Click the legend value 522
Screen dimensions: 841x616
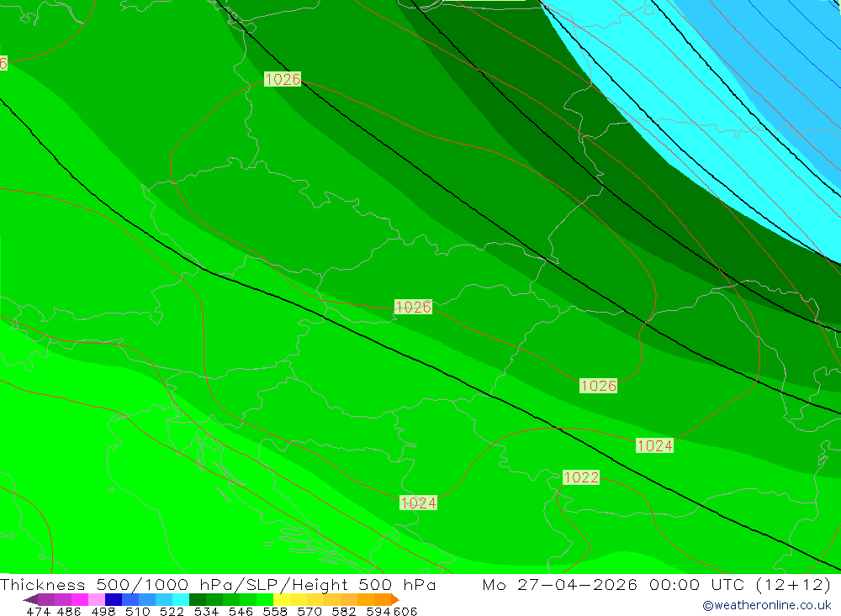(172, 611)
